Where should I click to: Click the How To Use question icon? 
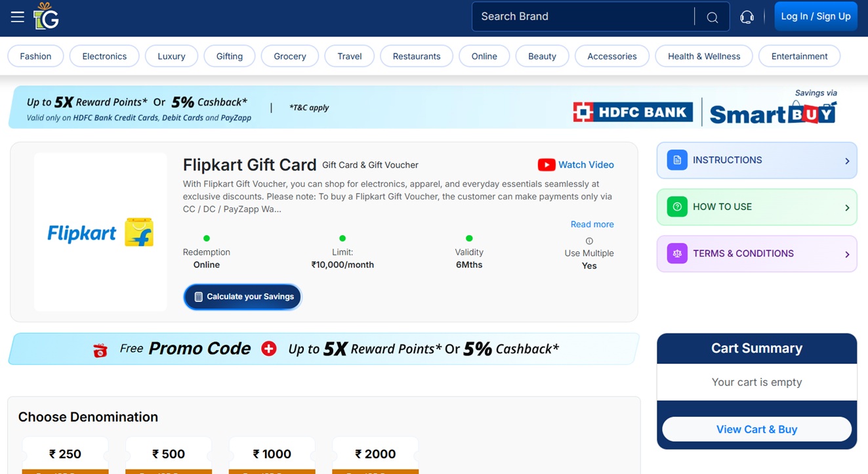click(677, 207)
